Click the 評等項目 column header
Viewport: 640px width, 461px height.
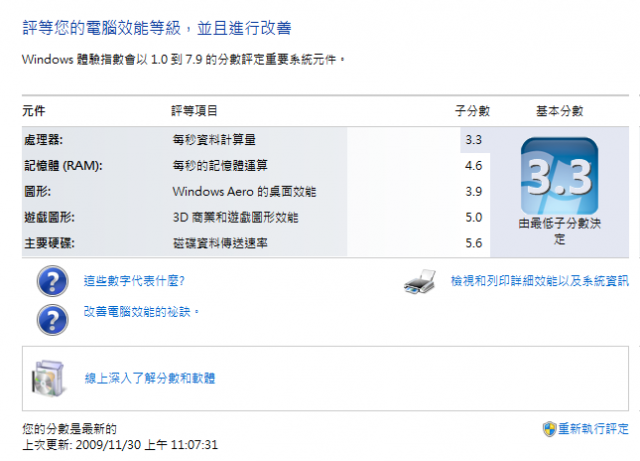[x=194, y=111]
